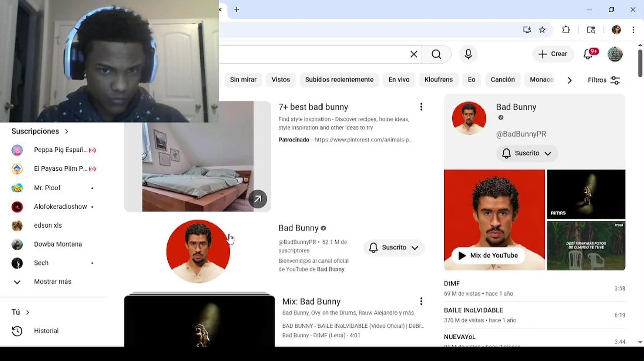Play NUEVAYoL track in the list
Viewport: 644px width, 361px height.
click(x=535, y=339)
